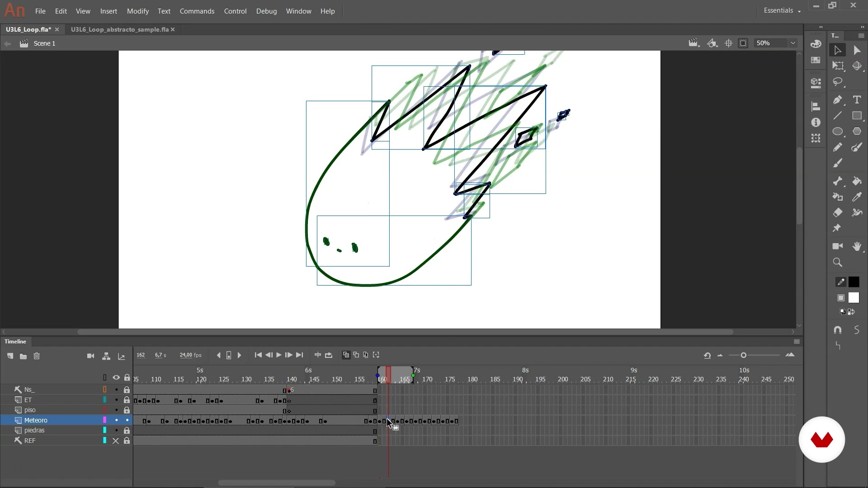The height and width of the screenshot is (488, 868).
Task: Pick the Hand tool
Action: (x=857, y=246)
